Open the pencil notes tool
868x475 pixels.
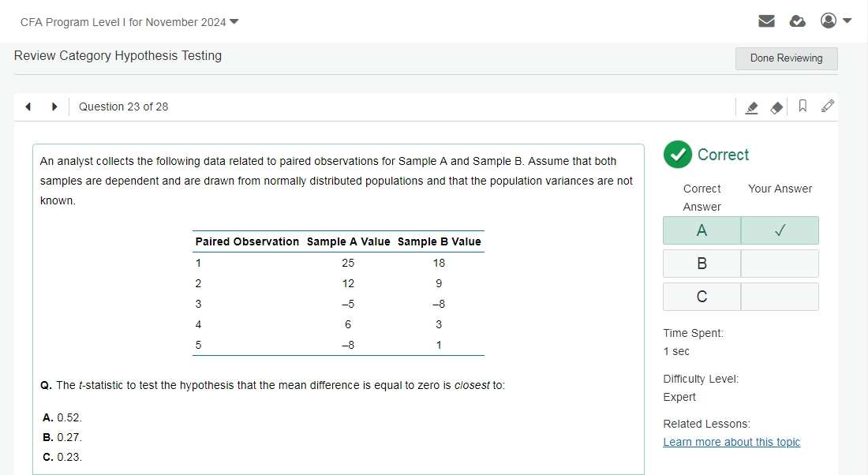pyautogui.click(x=827, y=107)
